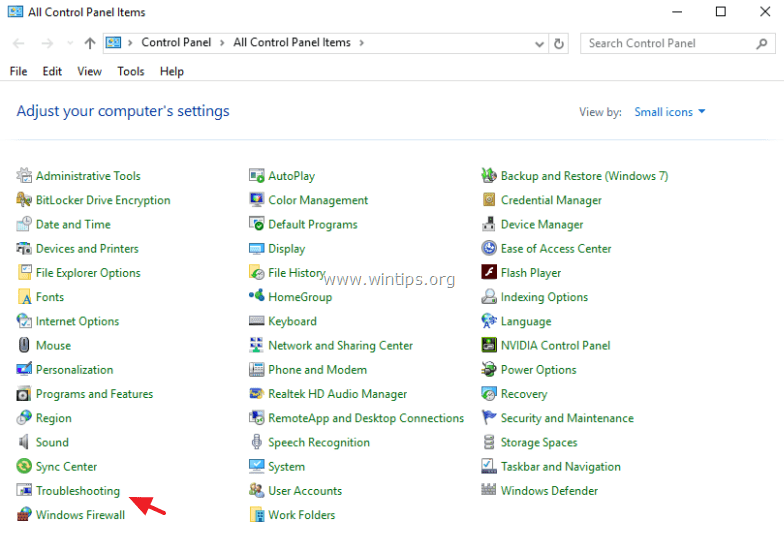Screen dimensions: 784x560
Task: Open the Edit menu
Action: tap(52, 72)
